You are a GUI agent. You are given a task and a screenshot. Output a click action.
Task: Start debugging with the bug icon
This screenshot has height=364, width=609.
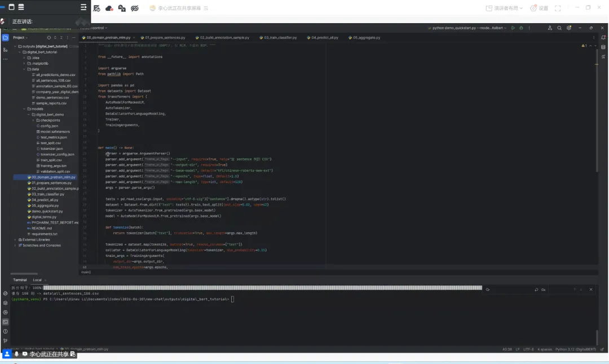(x=521, y=28)
